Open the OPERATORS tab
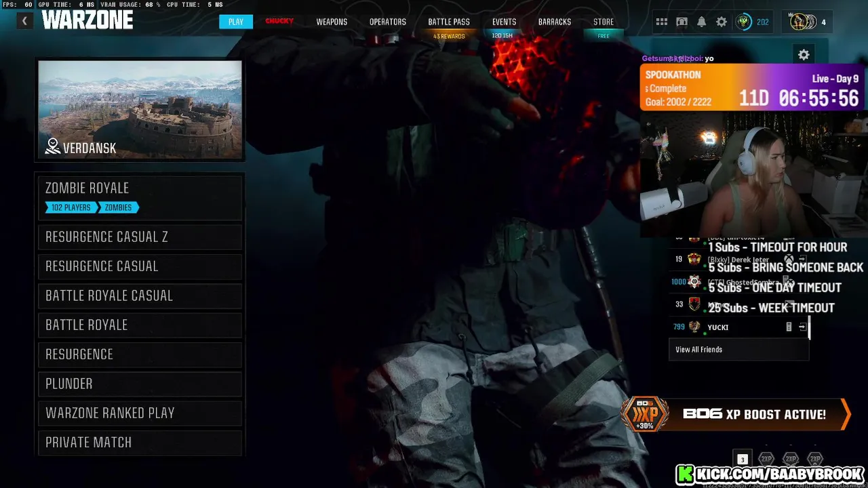Image resolution: width=868 pixels, height=488 pixels. pos(388,22)
